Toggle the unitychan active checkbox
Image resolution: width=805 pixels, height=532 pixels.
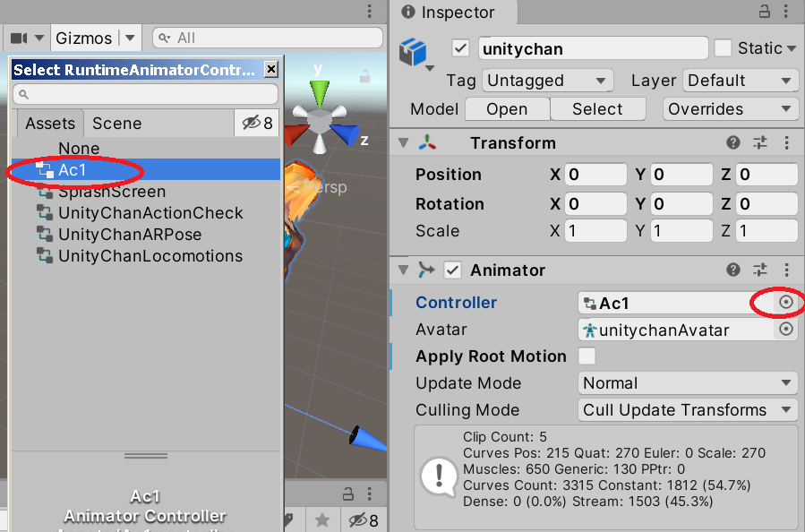click(460, 48)
